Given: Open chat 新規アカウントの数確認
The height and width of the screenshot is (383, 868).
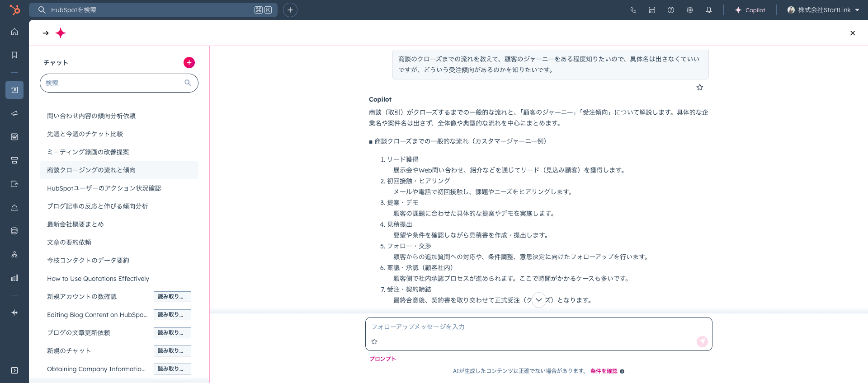Looking at the screenshot, I should coord(82,297).
